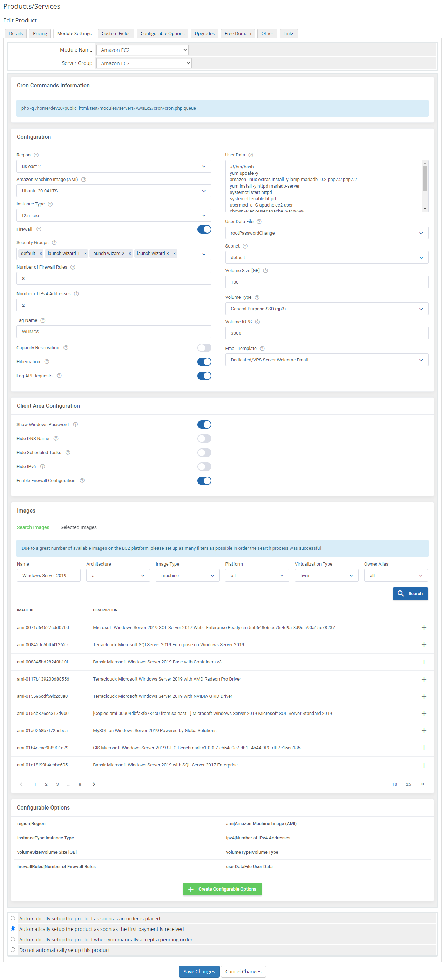Click Cancel Changes button

coord(243,972)
